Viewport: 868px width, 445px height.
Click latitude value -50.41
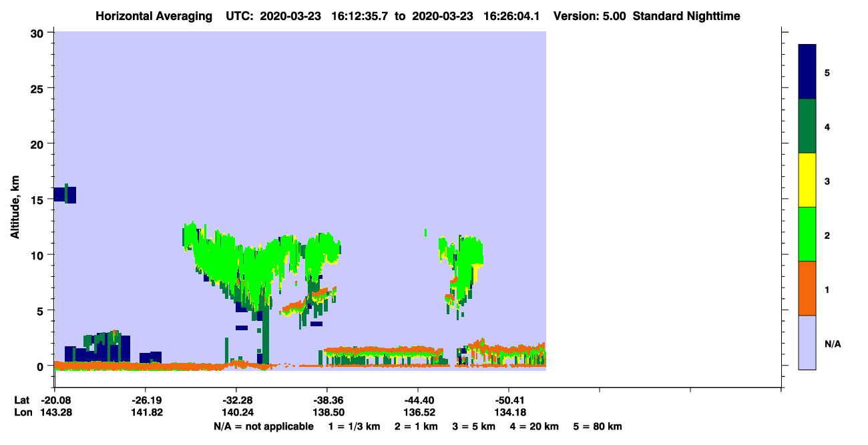(509, 400)
